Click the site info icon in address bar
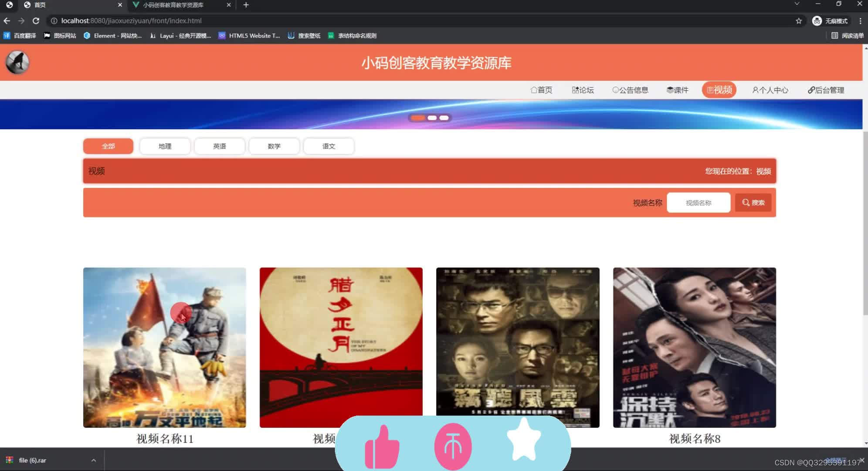Viewport: 868px width, 471px height. tap(54, 20)
